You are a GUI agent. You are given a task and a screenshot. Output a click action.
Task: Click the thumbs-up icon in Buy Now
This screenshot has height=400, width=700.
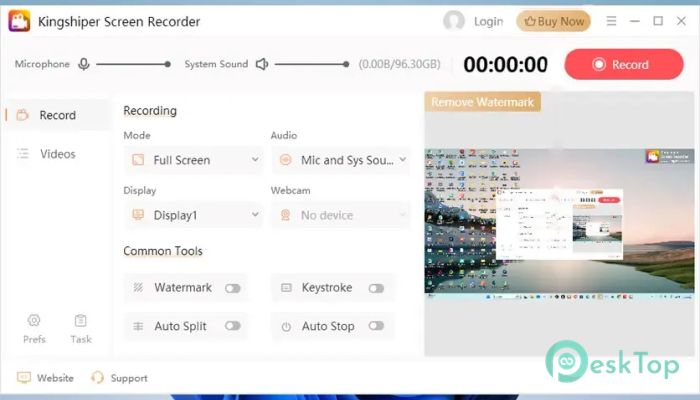point(529,21)
